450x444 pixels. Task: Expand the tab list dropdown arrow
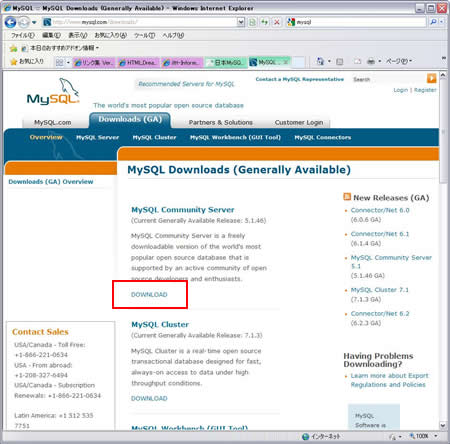click(68, 62)
